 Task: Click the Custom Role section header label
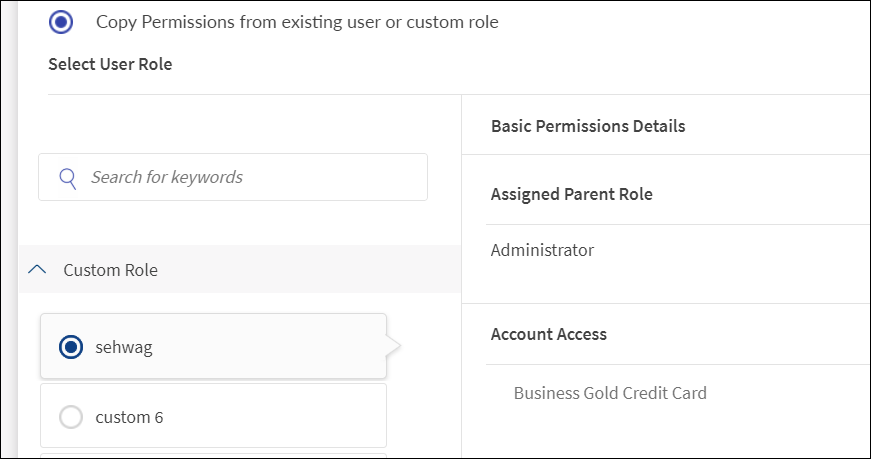(110, 270)
